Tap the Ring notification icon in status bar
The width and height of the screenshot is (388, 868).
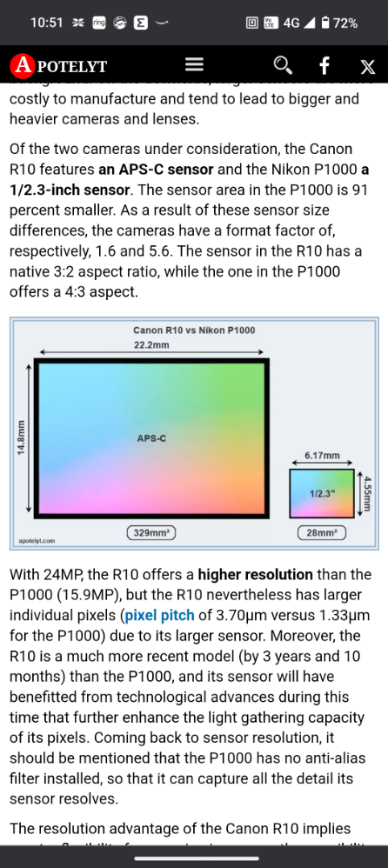99,23
